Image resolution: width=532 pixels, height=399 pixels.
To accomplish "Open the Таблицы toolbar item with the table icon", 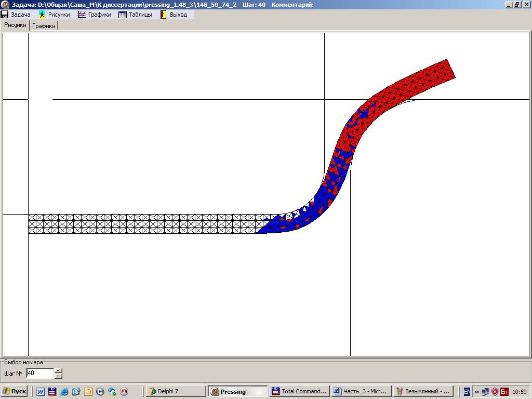I will pyautogui.click(x=135, y=15).
